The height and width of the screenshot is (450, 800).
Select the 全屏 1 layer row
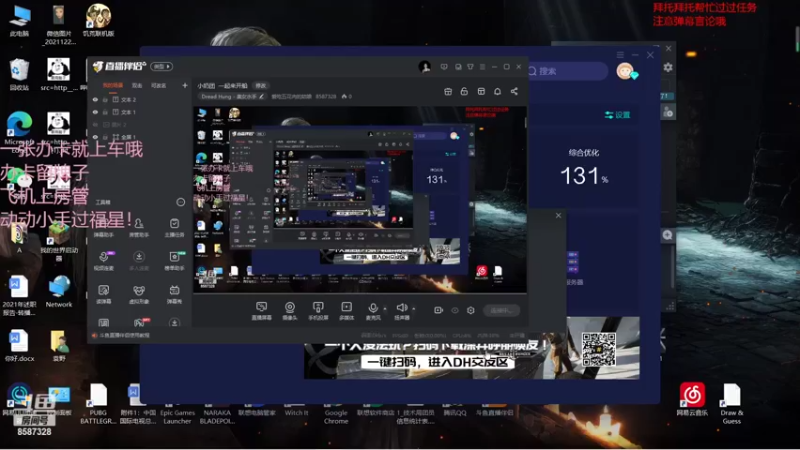click(141, 137)
